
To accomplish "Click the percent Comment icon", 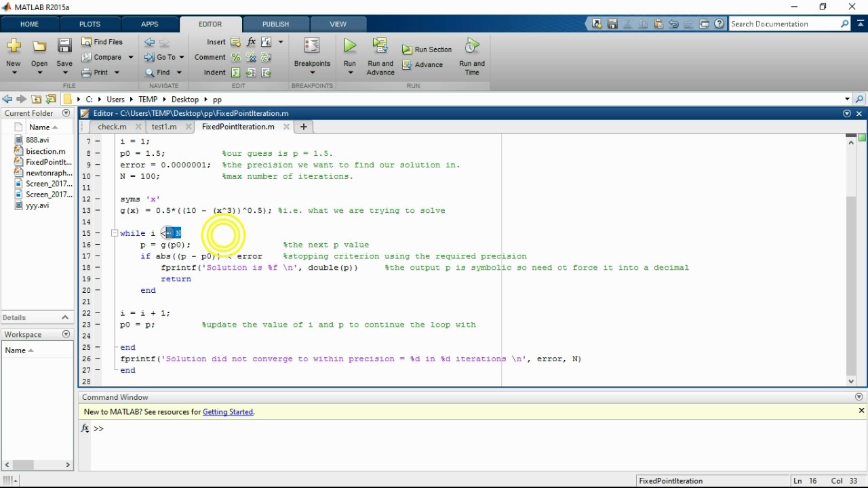I will click(x=235, y=58).
